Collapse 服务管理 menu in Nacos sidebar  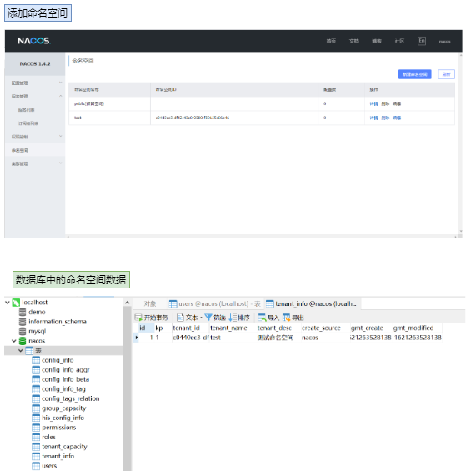point(60,96)
